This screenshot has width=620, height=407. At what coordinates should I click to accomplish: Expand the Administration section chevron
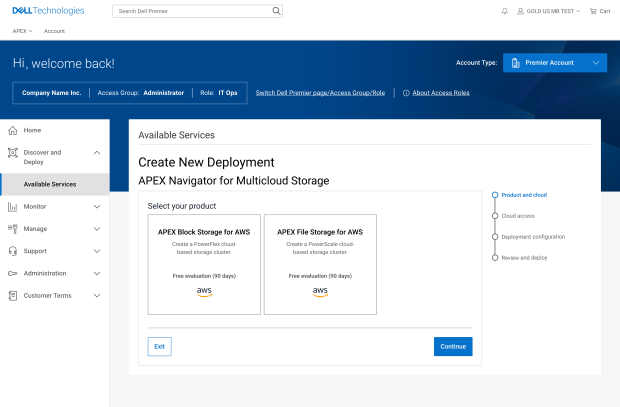pyautogui.click(x=97, y=273)
